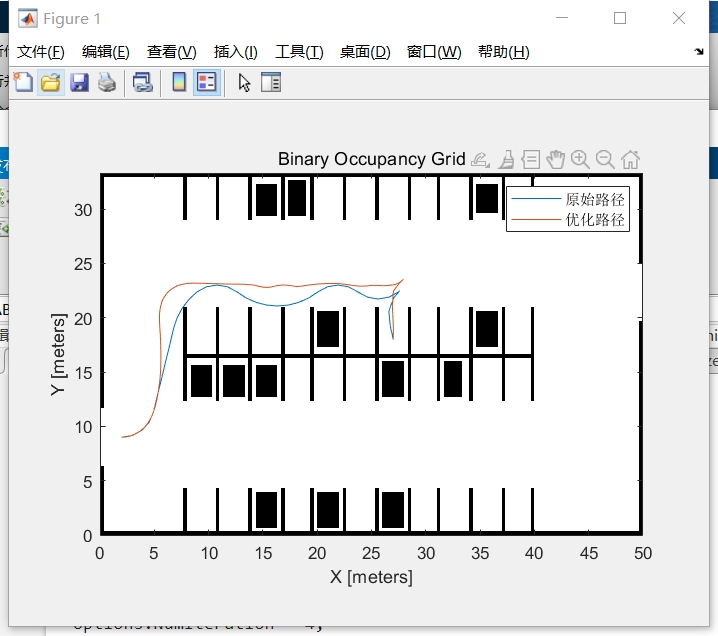Click the 优化路径 legend entry
The image size is (718, 636).
(x=568, y=220)
